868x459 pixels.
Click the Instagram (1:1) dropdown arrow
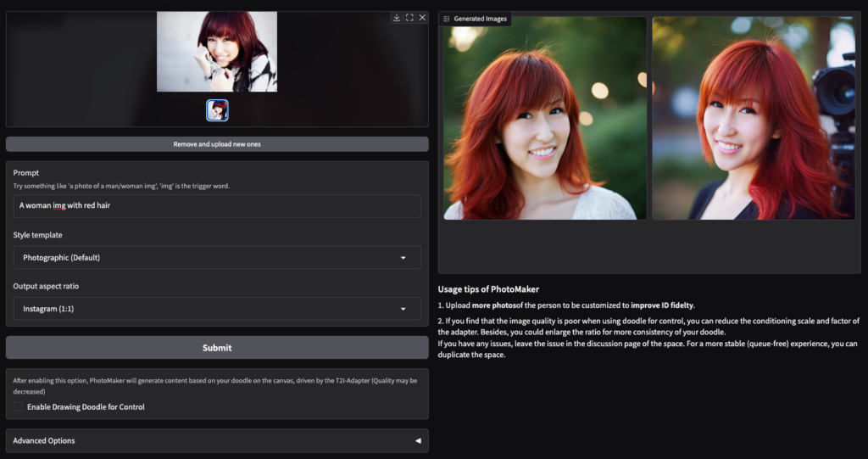pos(403,309)
